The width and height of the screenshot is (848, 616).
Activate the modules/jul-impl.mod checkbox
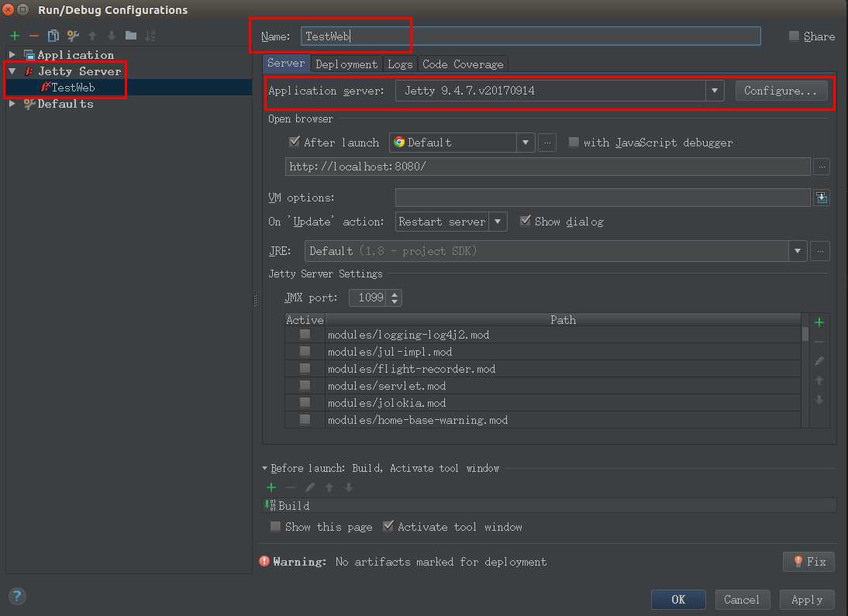point(305,352)
